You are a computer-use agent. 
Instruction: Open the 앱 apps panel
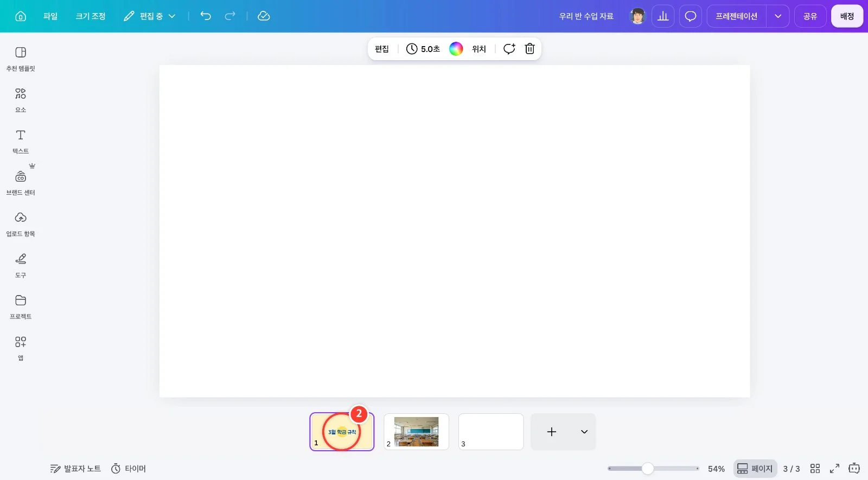21,348
